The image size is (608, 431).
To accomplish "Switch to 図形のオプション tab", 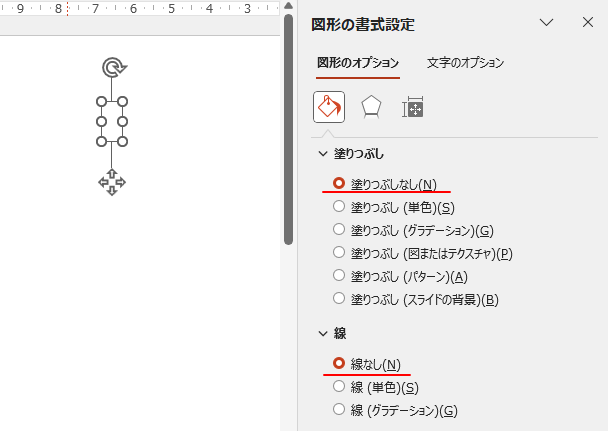I will point(358,63).
